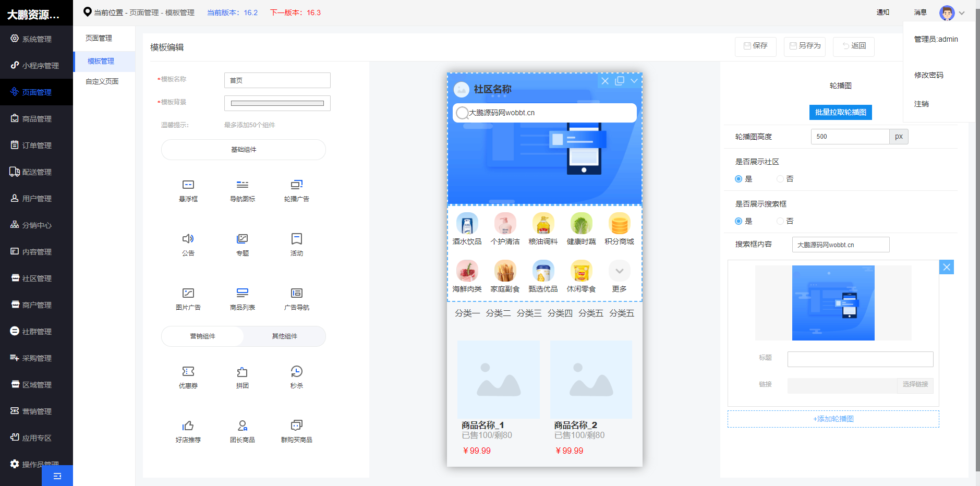This screenshot has width=980, height=486.
Task: Save the template with 保存
Action: pos(755,46)
